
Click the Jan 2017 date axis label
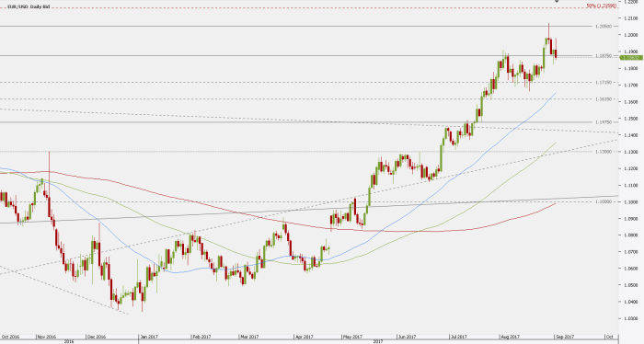click(x=149, y=337)
